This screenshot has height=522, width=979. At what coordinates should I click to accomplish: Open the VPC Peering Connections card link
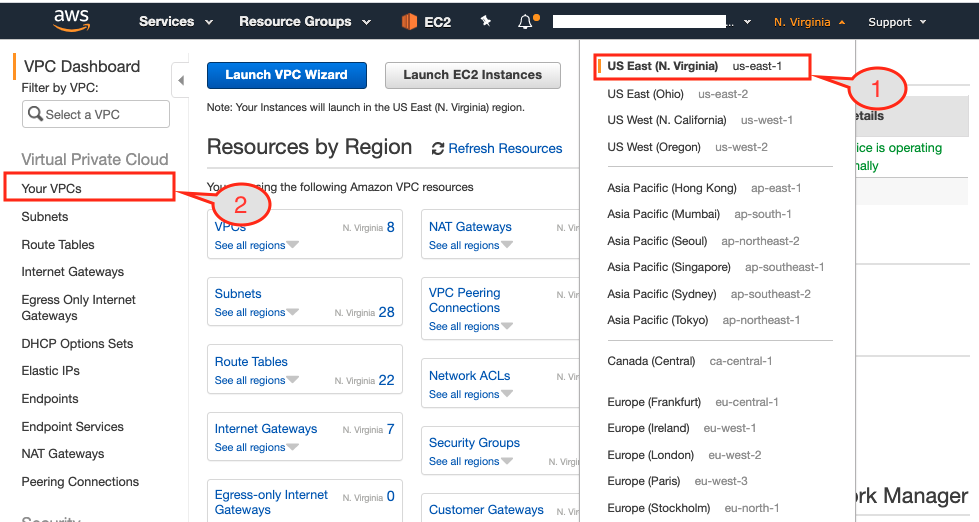[x=465, y=300]
